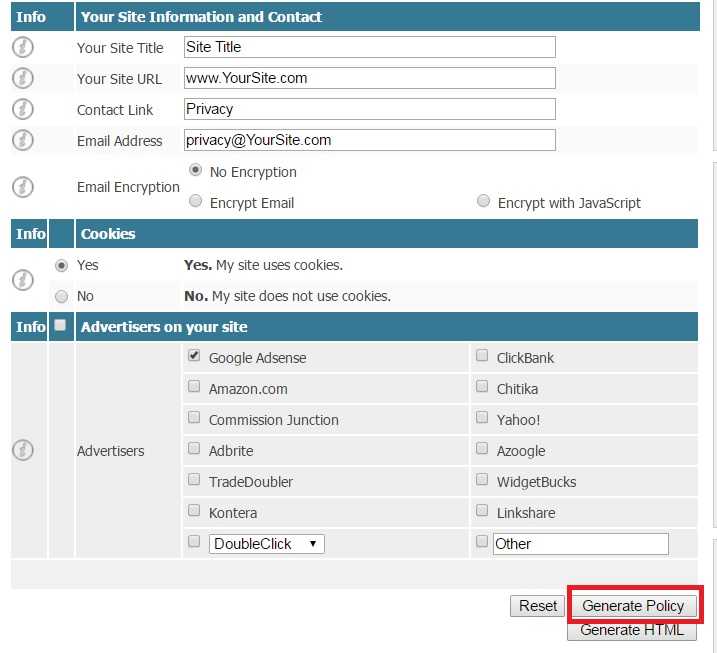Click info icon beside Contact Link
Image resolution: width=717 pixels, height=653 pixels.
tap(23, 109)
